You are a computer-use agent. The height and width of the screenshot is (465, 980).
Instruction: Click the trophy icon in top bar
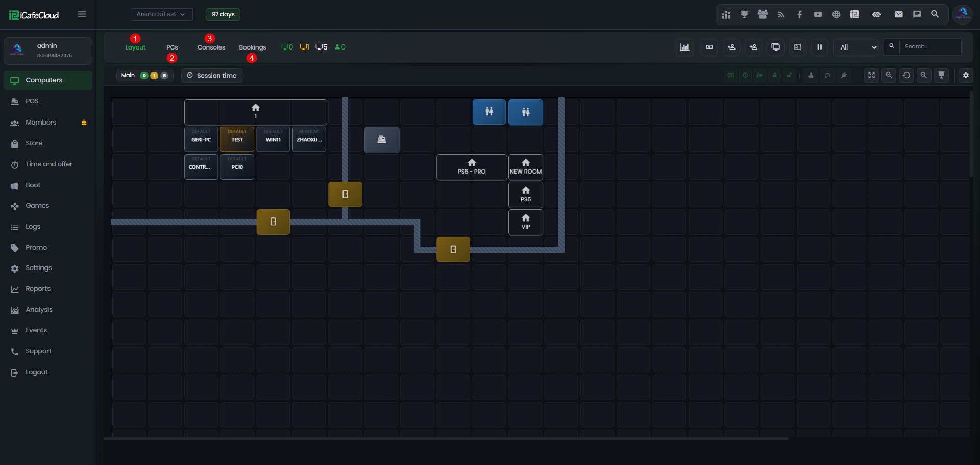click(745, 15)
